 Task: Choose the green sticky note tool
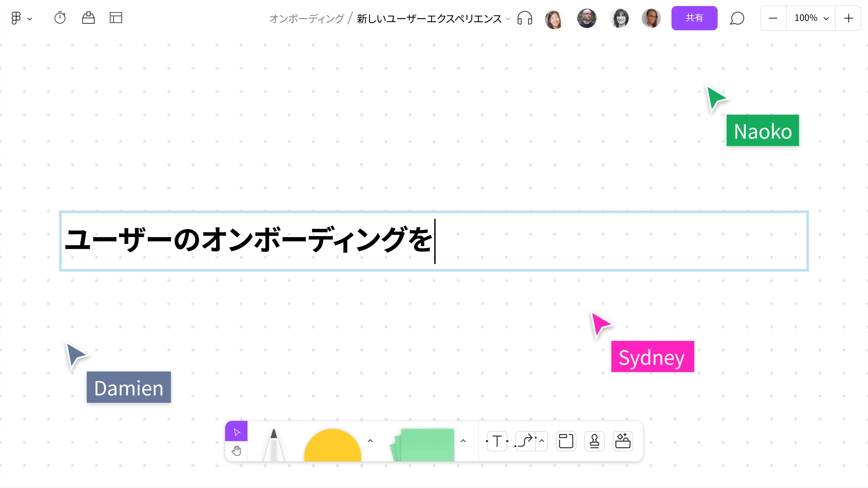422,445
